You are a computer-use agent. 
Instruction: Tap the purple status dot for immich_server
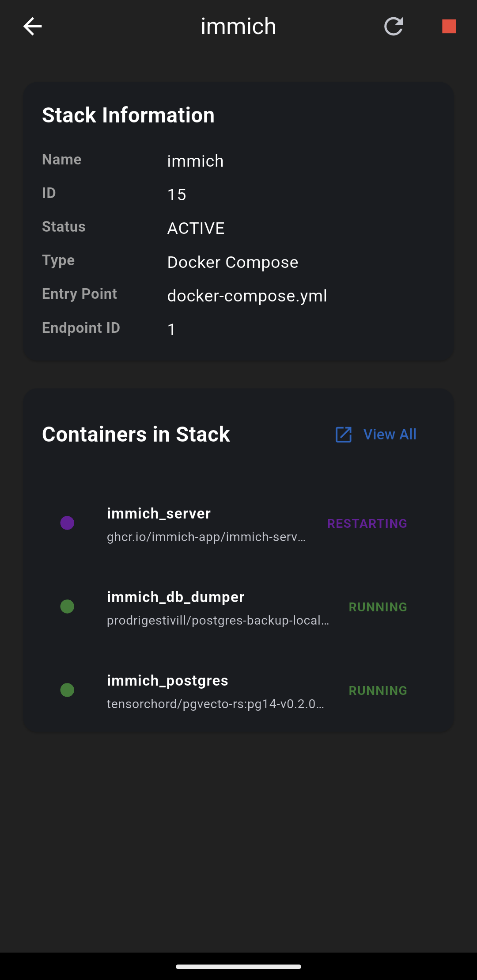[x=67, y=523]
